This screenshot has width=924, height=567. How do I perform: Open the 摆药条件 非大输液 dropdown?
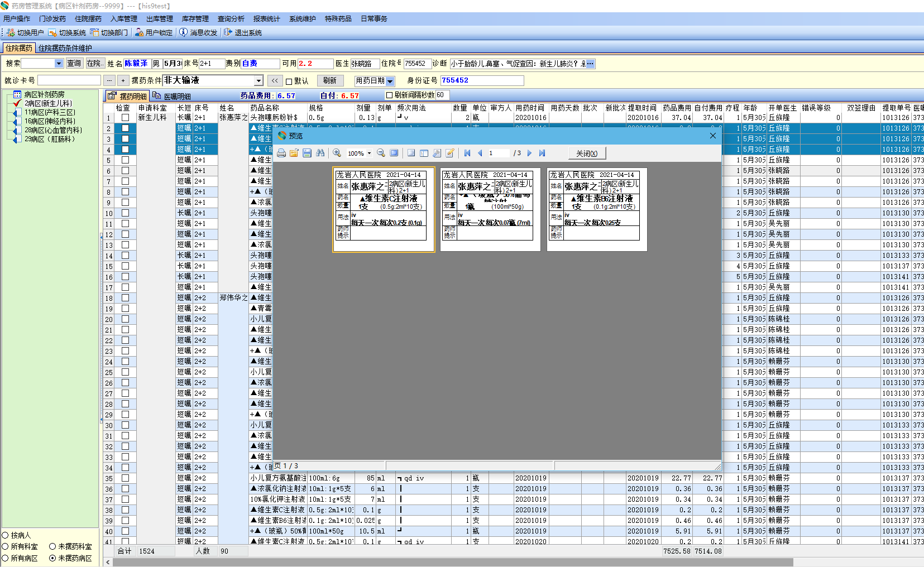click(258, 81)
